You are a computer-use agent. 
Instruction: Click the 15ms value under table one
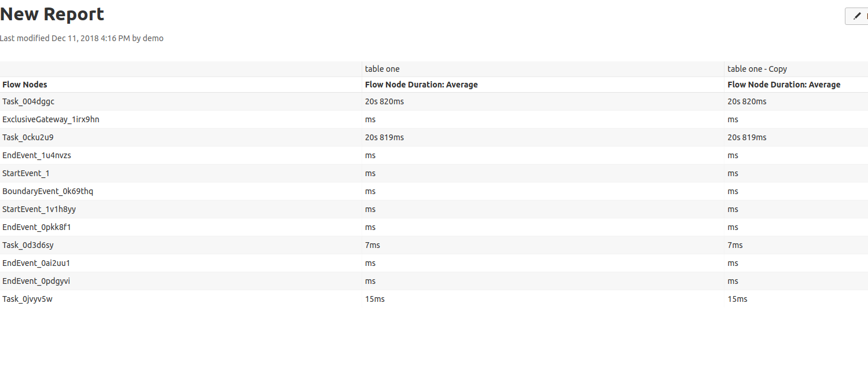(374, 299)
